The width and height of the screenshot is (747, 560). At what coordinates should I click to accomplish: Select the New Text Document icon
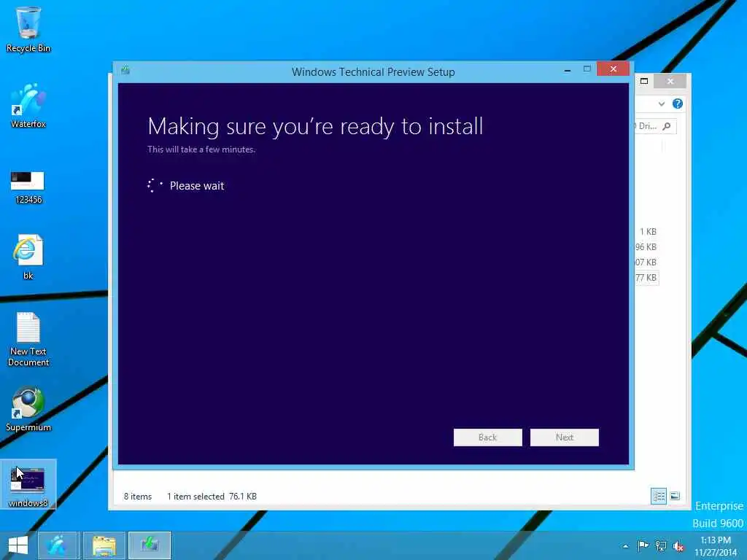28,339
